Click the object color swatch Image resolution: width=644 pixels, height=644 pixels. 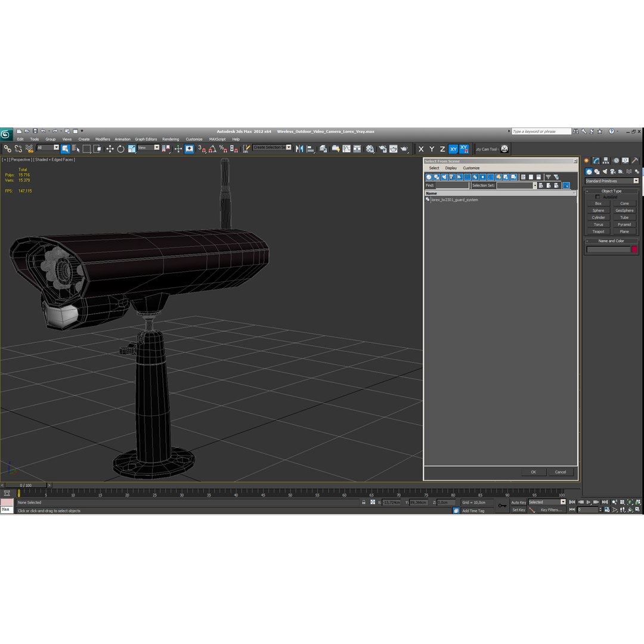pos(634,249)
